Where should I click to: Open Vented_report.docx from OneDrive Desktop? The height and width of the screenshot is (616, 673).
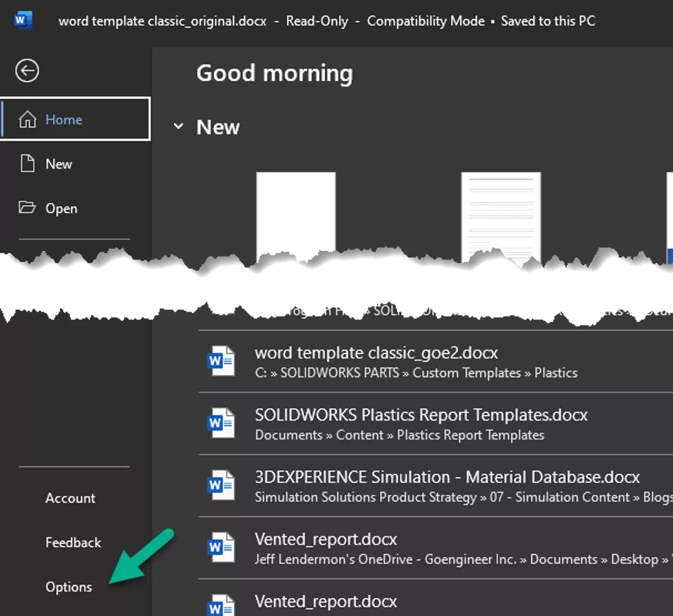pyautogui.click(x=436, y=548)
